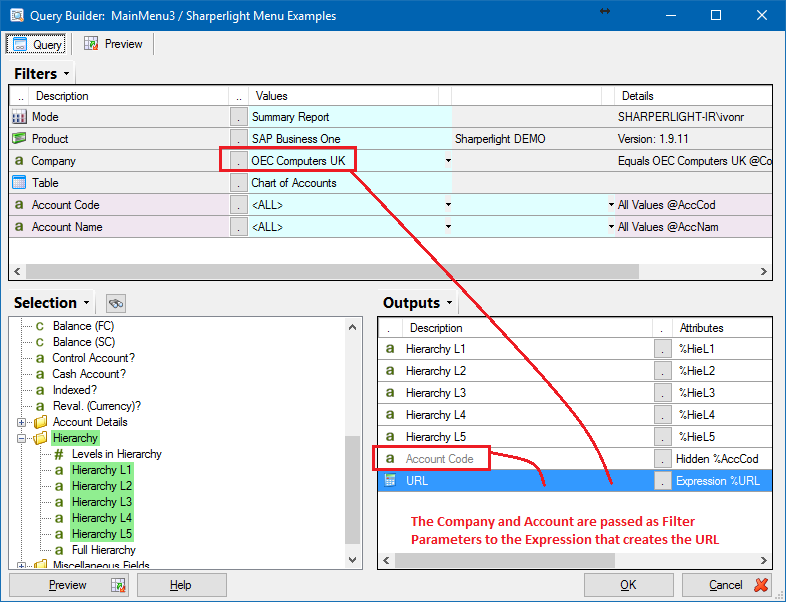Select Hierarchy L5 in the Selection tree
This screenshot has height=602, width=786.
pos(101,534)
